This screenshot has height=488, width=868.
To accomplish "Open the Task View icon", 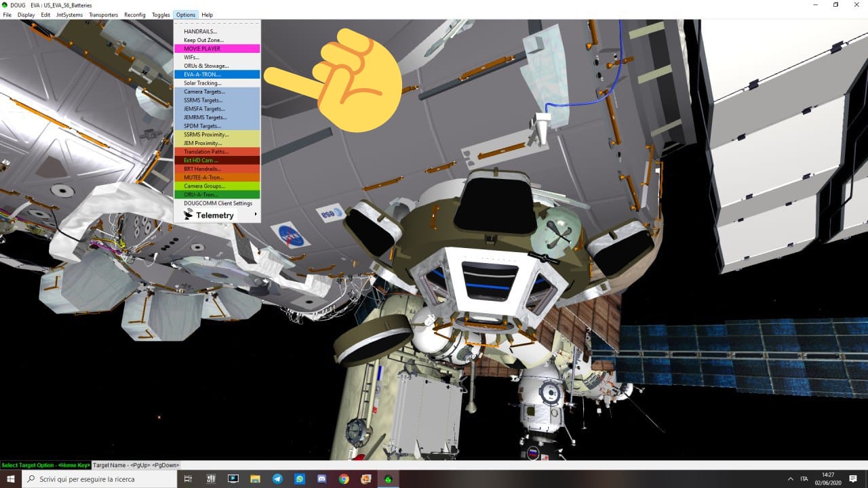I will 188,479.
